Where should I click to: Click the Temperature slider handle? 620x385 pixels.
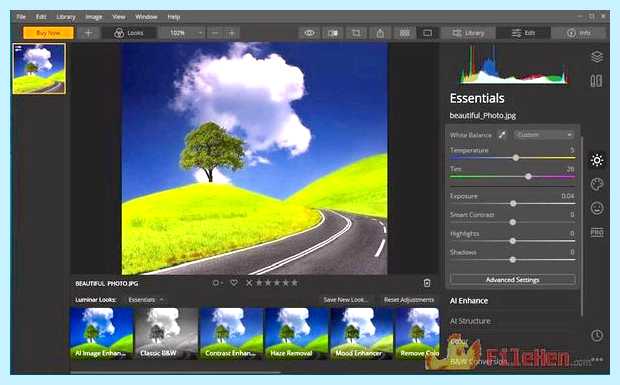tap(516, 158)
